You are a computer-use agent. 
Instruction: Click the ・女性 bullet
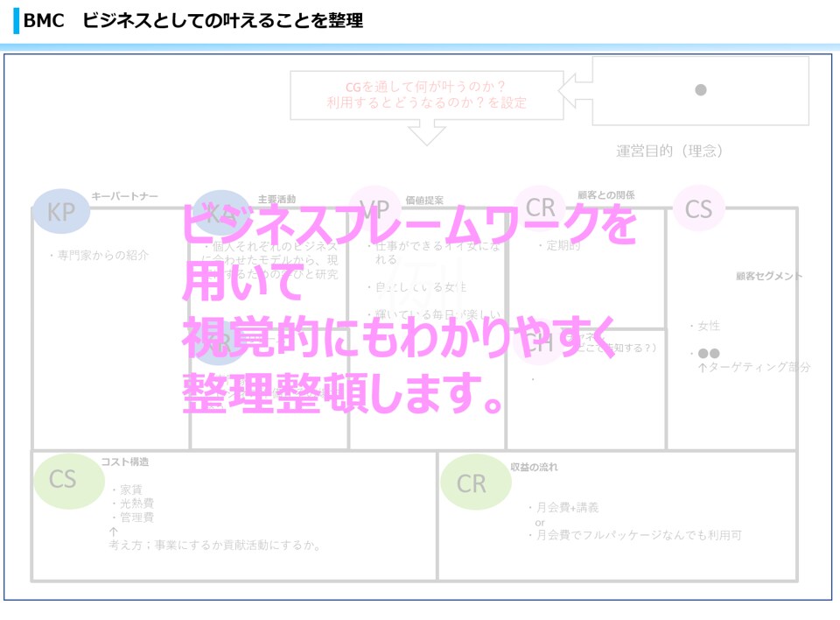click(x=704, y=326)
